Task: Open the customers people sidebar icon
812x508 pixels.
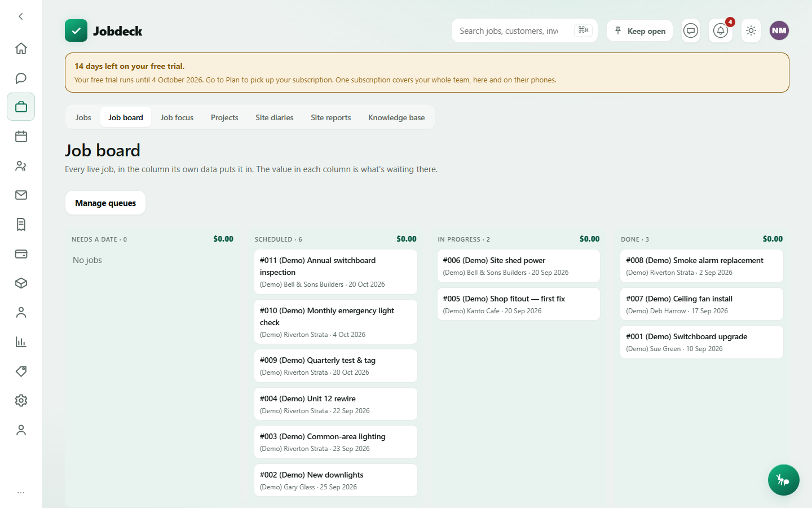Action: point(21,166)
